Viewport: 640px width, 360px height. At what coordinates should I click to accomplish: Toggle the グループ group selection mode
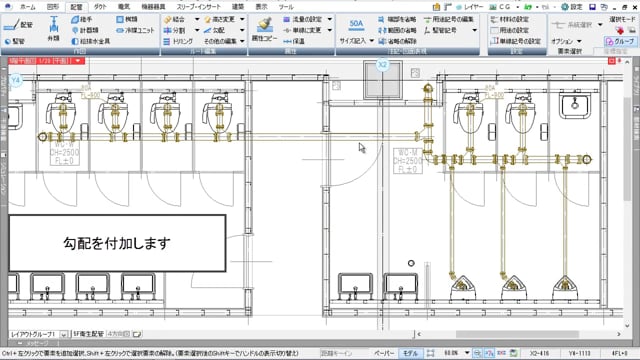click(620, 41)
